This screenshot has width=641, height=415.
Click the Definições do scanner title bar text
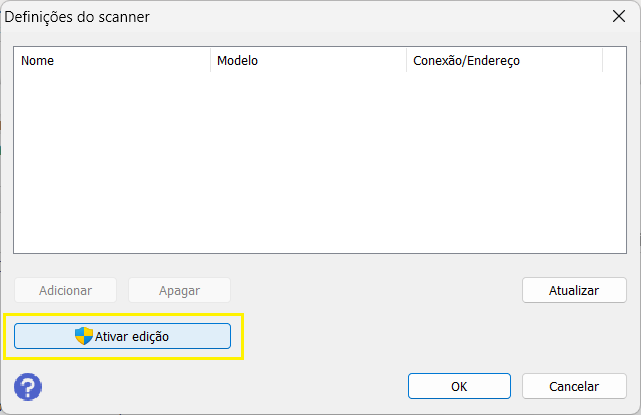click(x=78, y=16)
